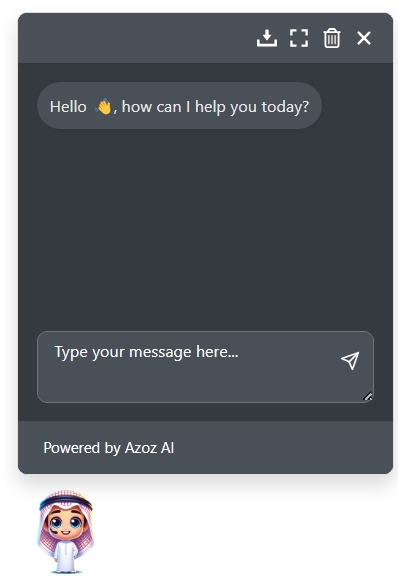Click the word 'Hello' in the greeting
This screenshot has width=398, height=580.
pyautogui.click(x=68, y=107)
